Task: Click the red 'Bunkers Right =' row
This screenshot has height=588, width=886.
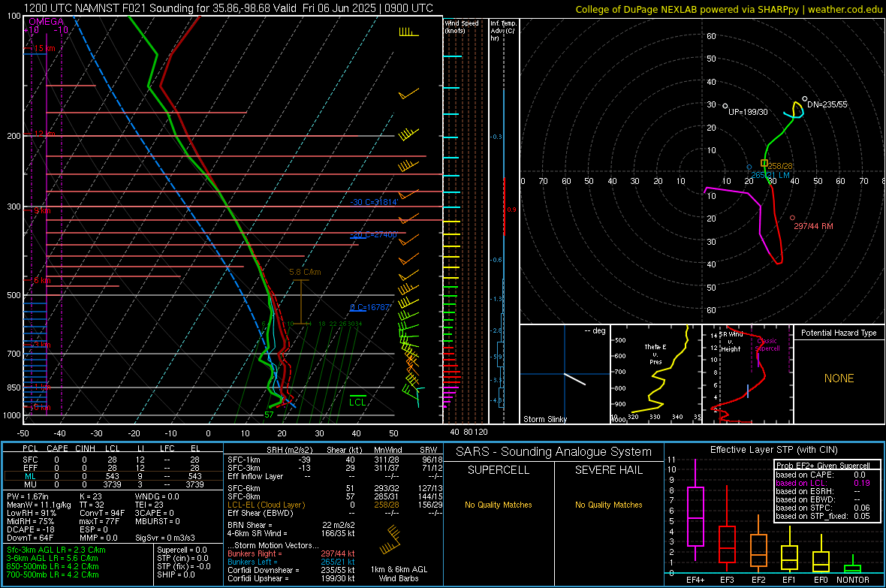Action: (x=291, y=554)
